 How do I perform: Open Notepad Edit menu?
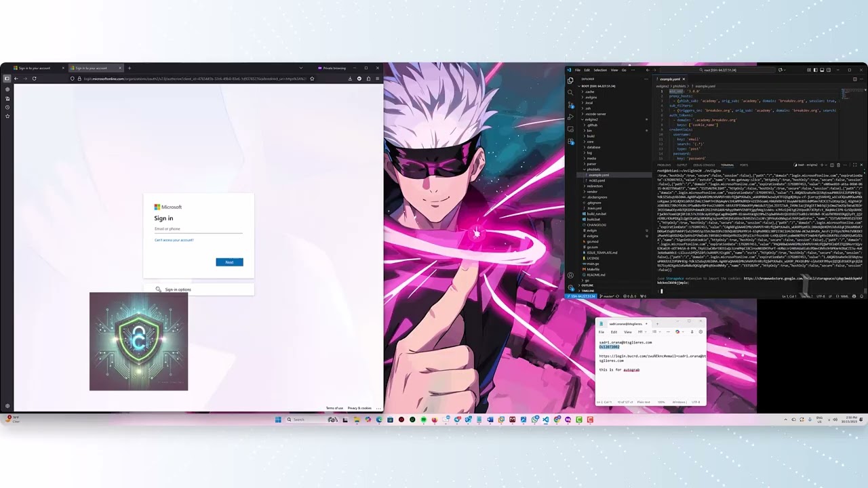(x=614, y=332)
